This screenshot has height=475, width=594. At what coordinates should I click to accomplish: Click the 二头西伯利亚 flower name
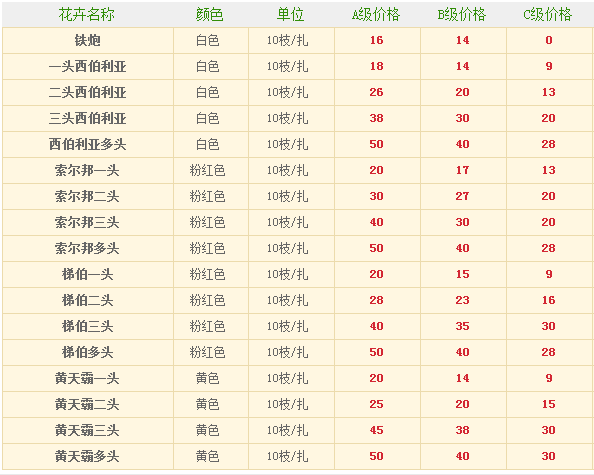point(88,92)
